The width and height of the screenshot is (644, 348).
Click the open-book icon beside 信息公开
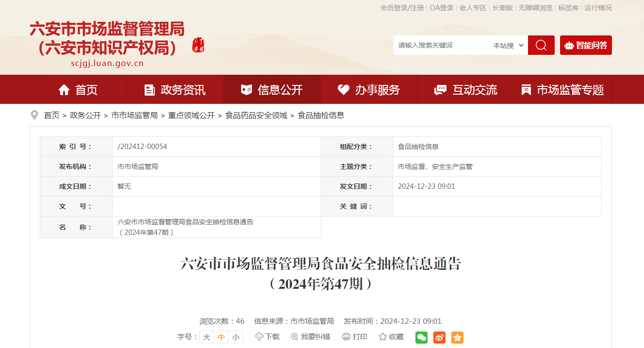click(247, 90)
